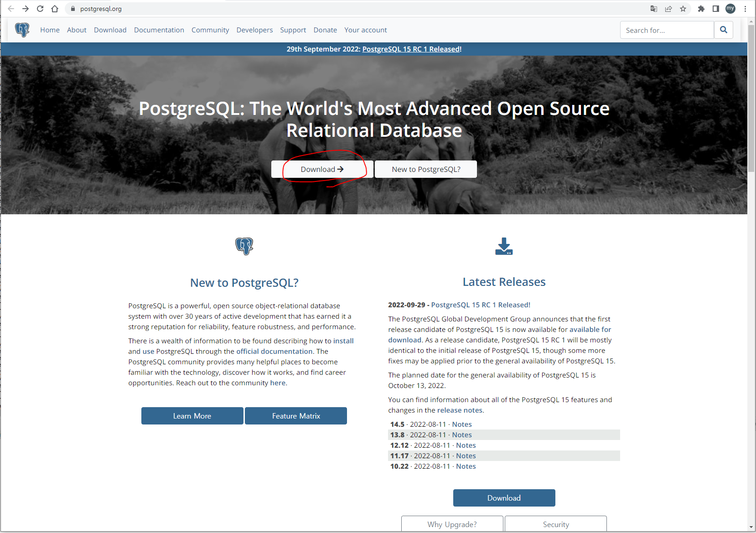Open the extensions puzzle icon
The image size is (756, 533).
click(x=701, y=9)
